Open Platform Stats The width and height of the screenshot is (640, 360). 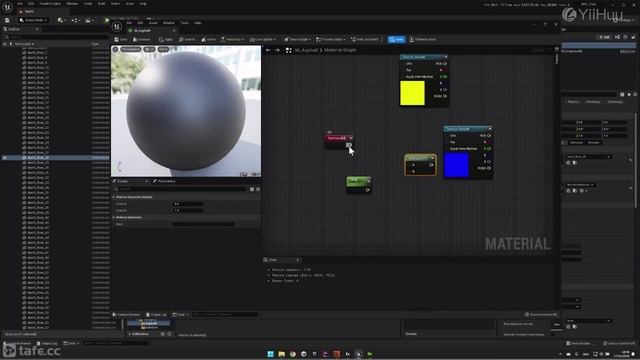click(423, 40)
